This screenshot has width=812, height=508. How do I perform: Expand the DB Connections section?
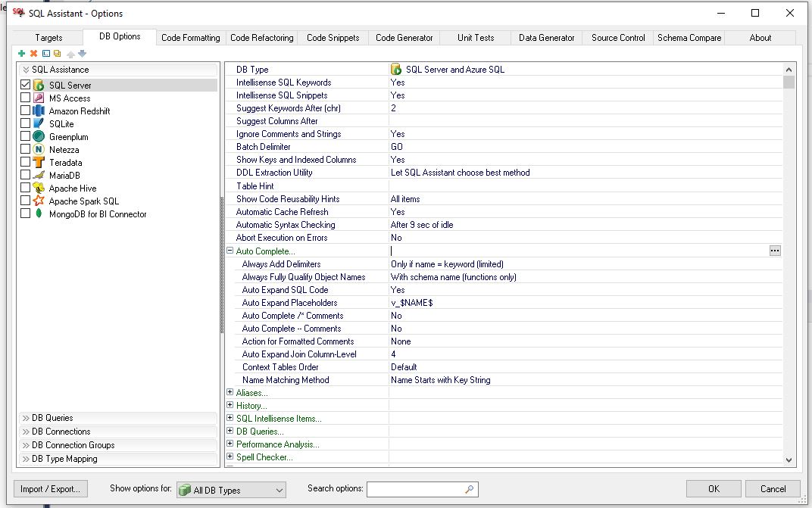(x=118, y=432)
